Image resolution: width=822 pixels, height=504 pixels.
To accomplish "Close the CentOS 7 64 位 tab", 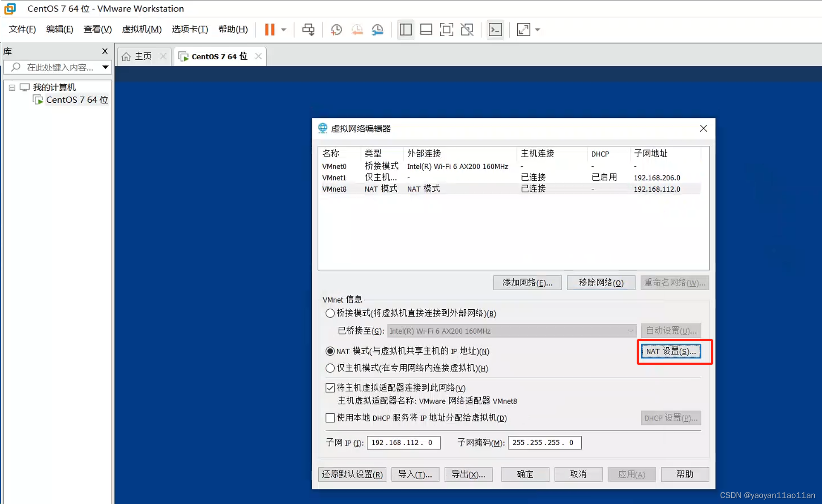I will pyautogui.click(x=258, y=56).
